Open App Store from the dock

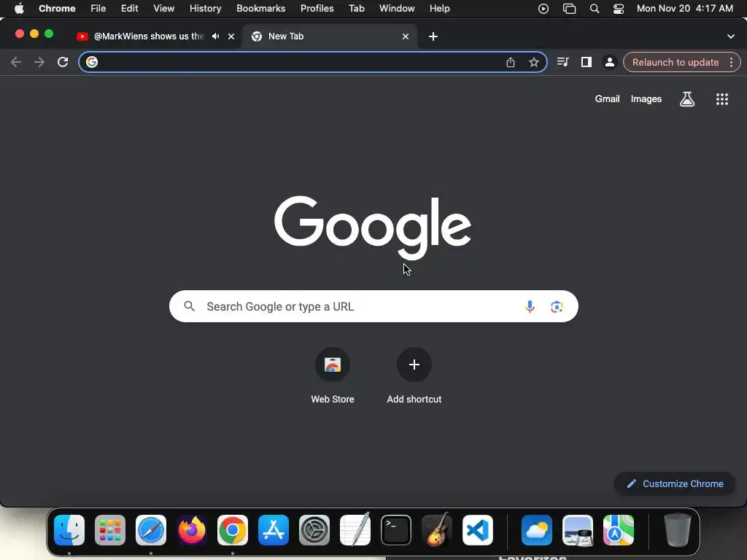274,530
